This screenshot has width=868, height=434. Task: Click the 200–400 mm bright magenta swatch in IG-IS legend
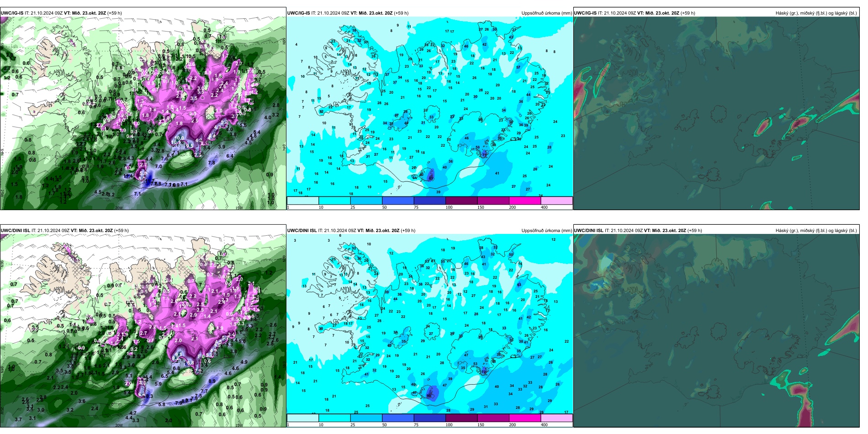(x=525, y=201)
